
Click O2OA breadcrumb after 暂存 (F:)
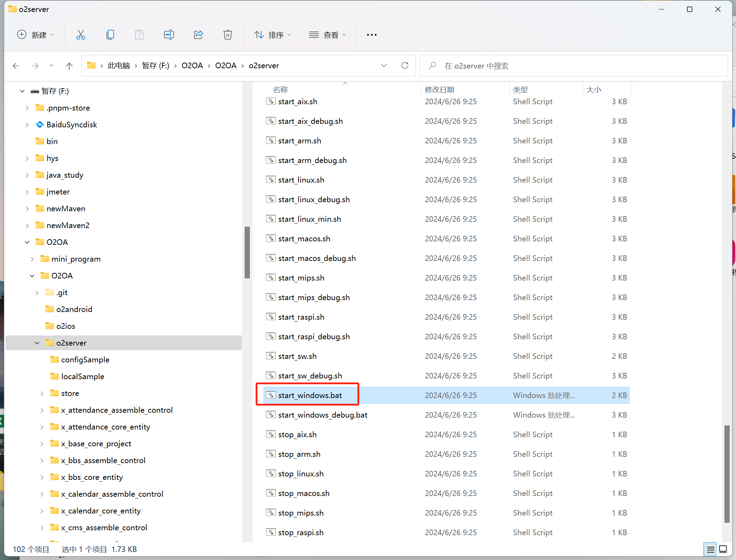[192, 65]
